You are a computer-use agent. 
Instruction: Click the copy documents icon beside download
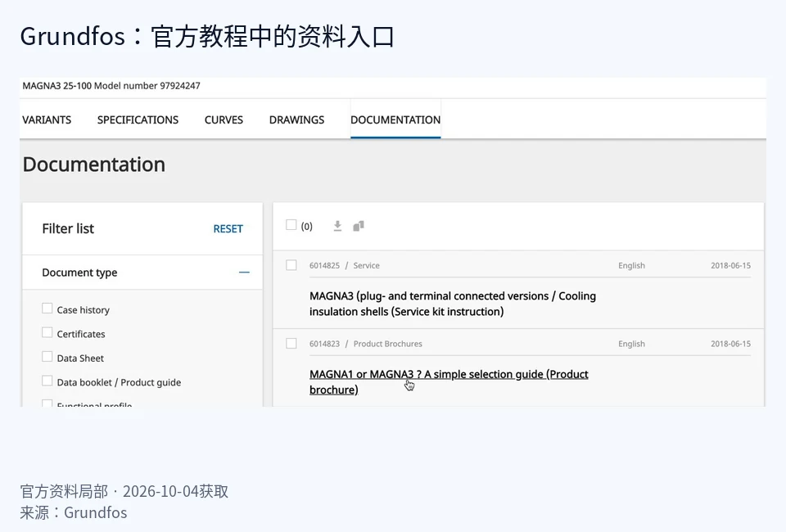(x=359, y=226)
